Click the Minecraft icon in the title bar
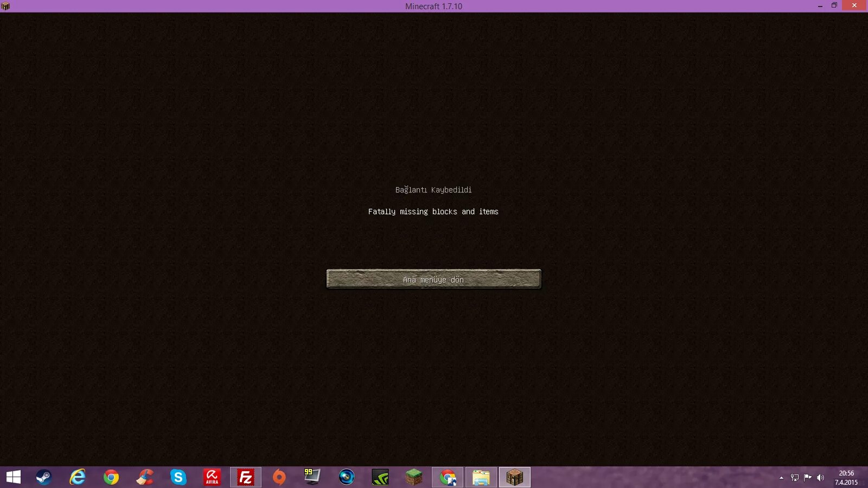Image resolution: width=868 pixels, height=488 pixels. [5, 6]
